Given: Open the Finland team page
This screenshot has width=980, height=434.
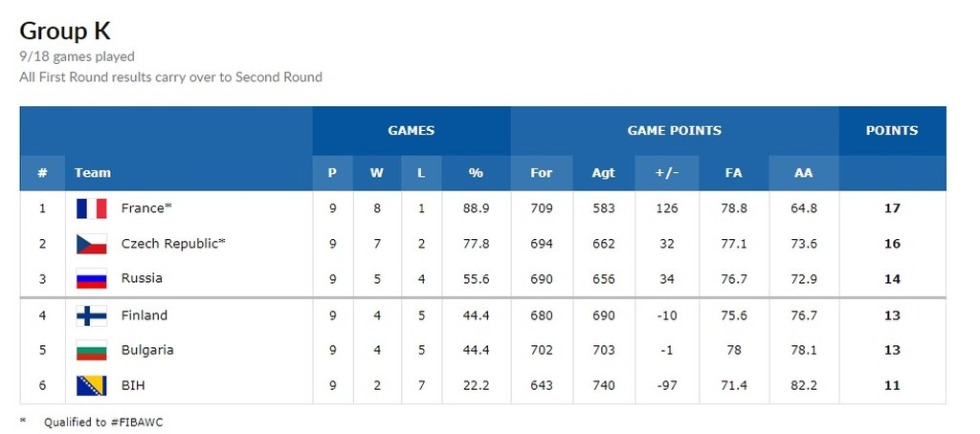Looking at the screenshot, I should [145, 315].
